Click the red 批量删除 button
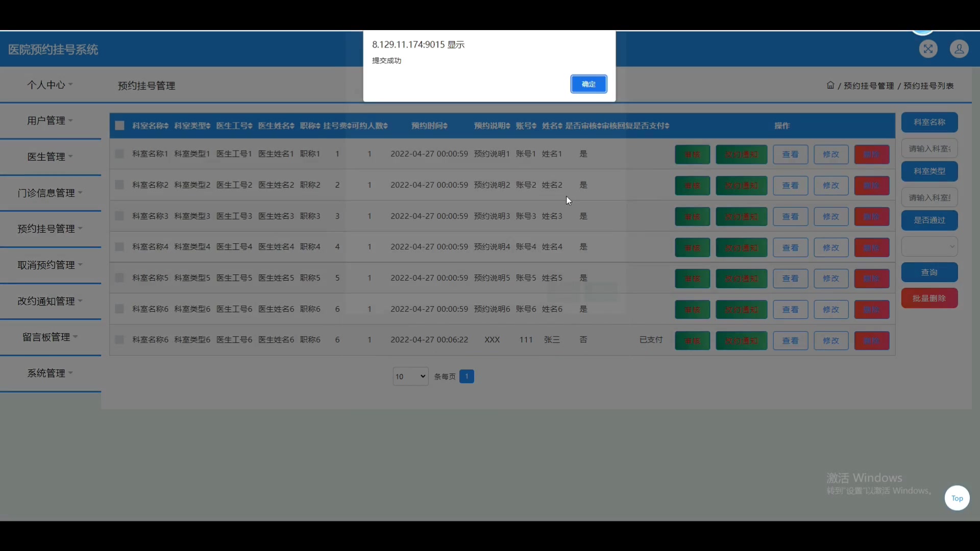 click(929, 298)
